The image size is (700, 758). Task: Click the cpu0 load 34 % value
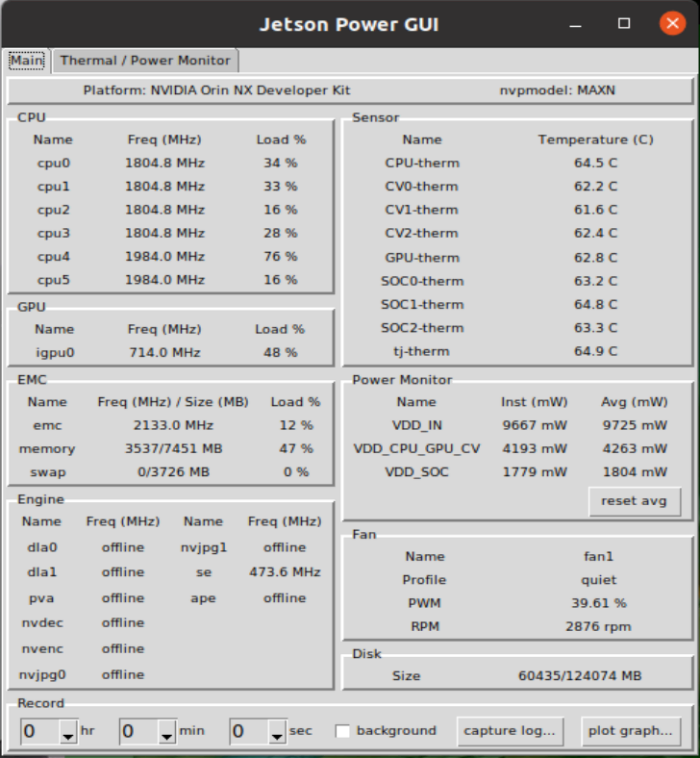point(280,163)
